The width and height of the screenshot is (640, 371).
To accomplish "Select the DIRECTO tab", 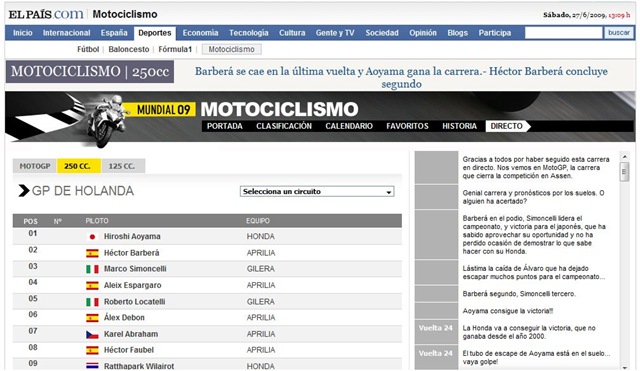I will 507,126.
